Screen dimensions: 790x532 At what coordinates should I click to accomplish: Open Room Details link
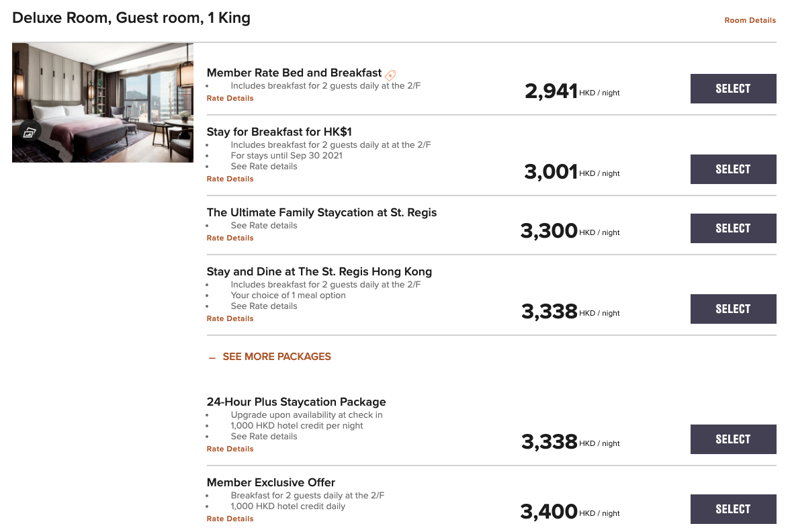pyautogui.click(x=750, y=20)
